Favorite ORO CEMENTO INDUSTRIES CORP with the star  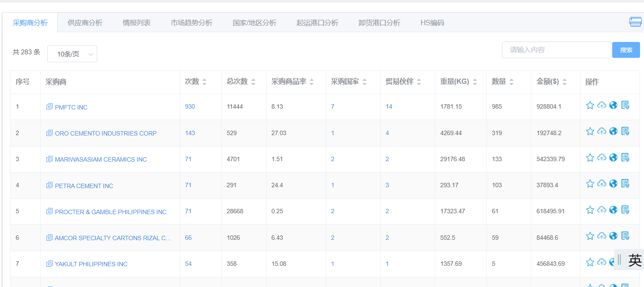pyautogui.click(x=590, y=131)
